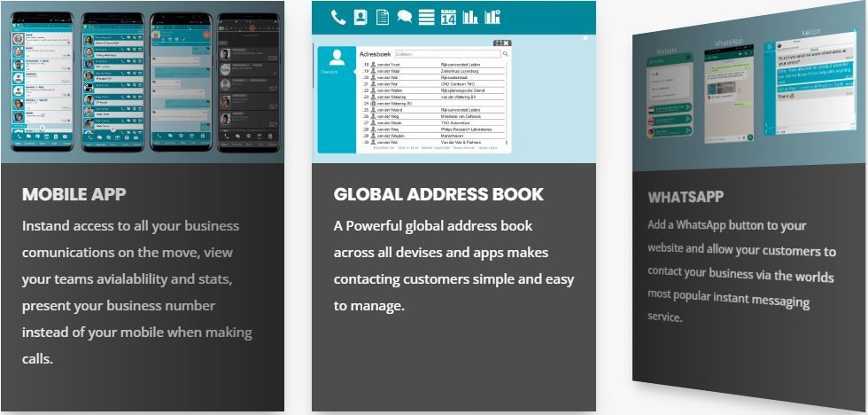Screen dimensions: 868x415
Task: Click the document notes icon
Action: [x=383, y=17]
